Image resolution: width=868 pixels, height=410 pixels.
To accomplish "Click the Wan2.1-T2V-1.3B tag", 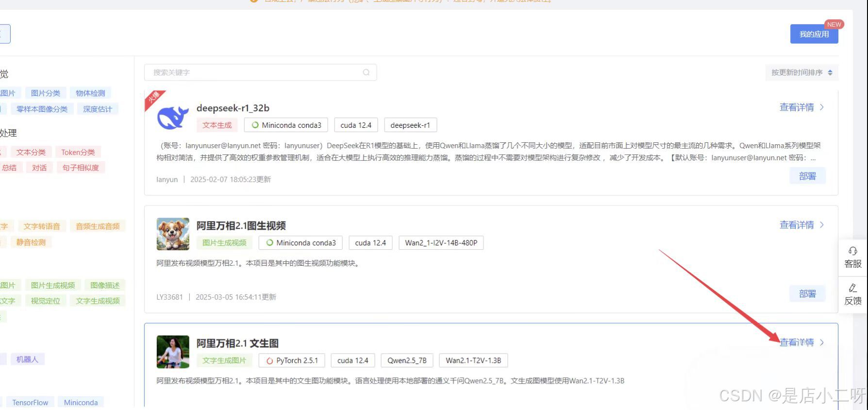I will (x=473, y=360).
